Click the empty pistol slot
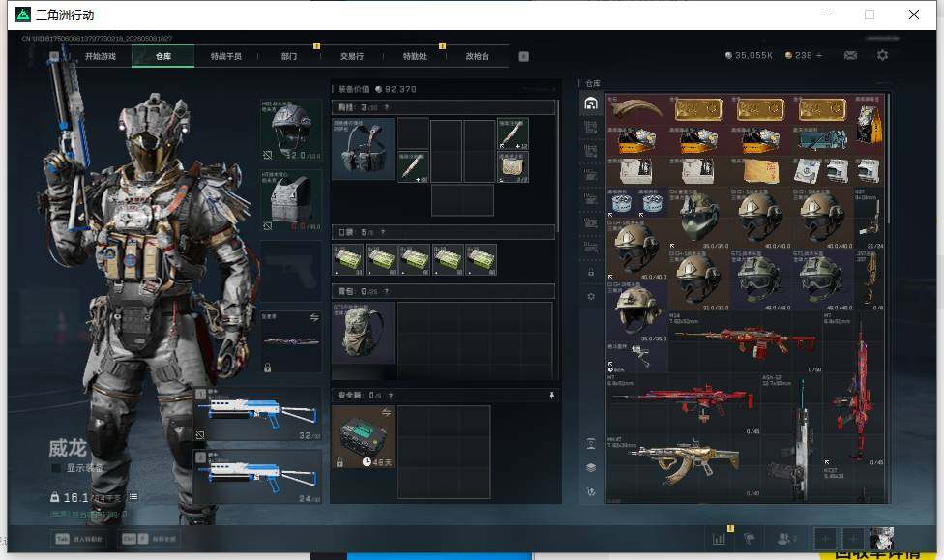 coord(291,272)
